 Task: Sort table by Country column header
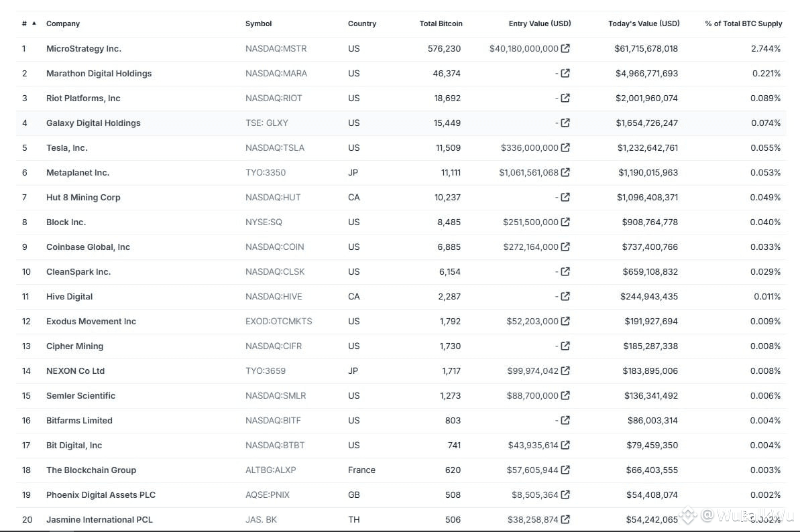tap(362, 23)
